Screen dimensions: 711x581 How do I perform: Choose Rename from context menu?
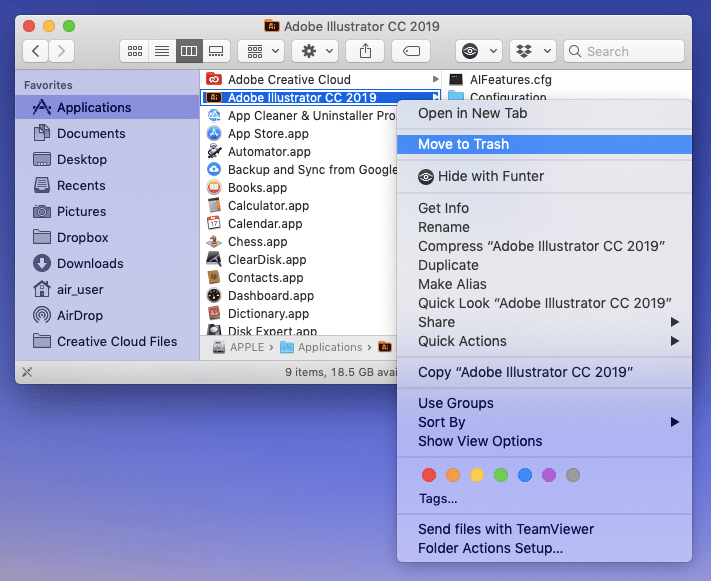pos(544,227)
